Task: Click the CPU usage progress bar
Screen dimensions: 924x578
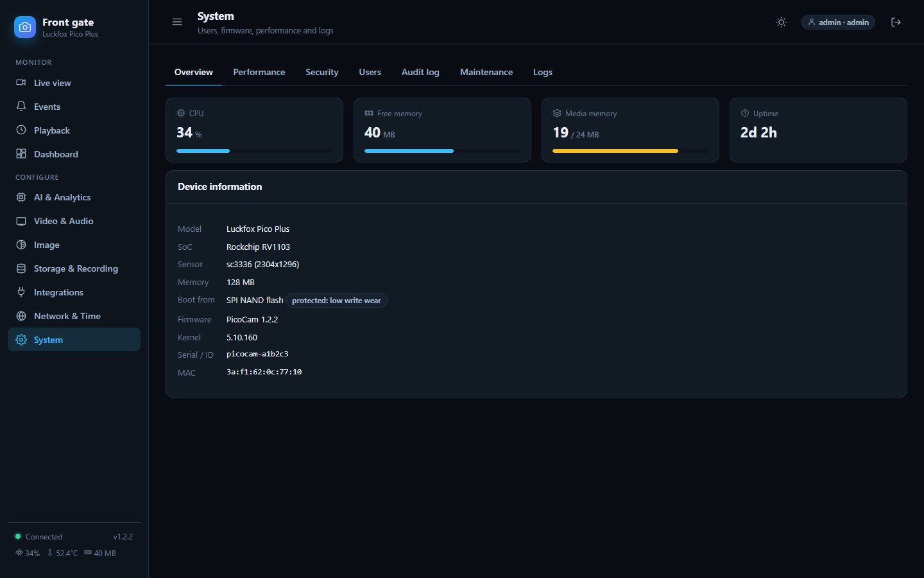Action: 254,151
